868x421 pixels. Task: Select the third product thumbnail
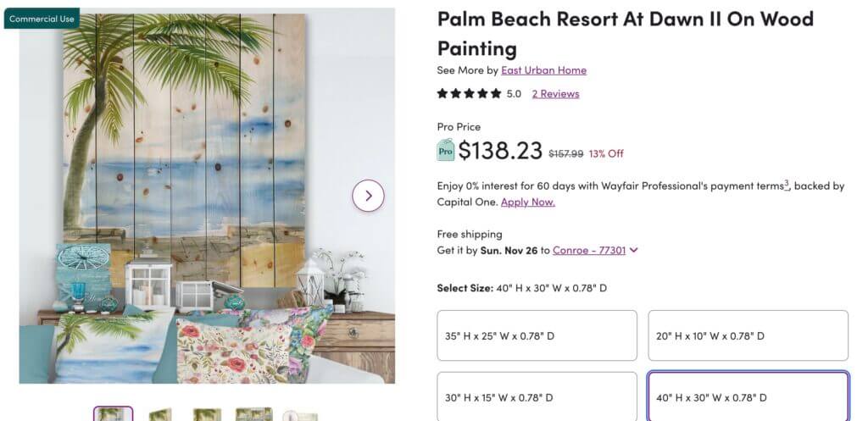coord(207,414)
